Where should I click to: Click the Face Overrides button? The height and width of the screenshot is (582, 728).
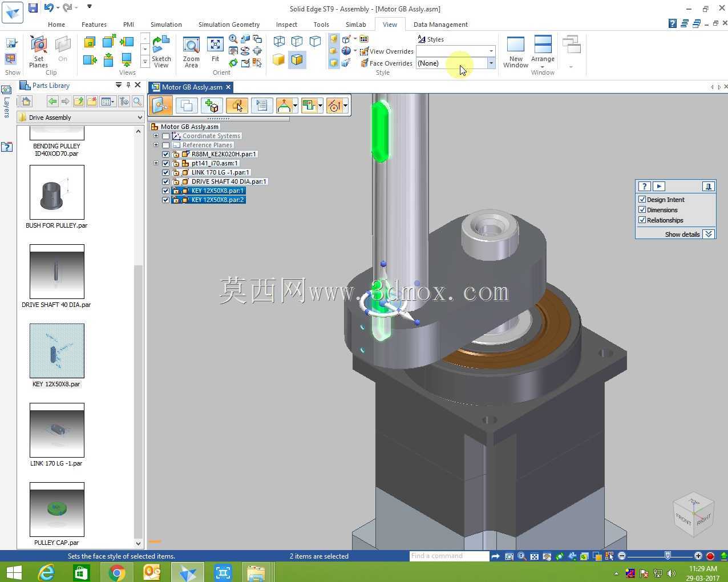pyautogui.click(x=386, y=63)
